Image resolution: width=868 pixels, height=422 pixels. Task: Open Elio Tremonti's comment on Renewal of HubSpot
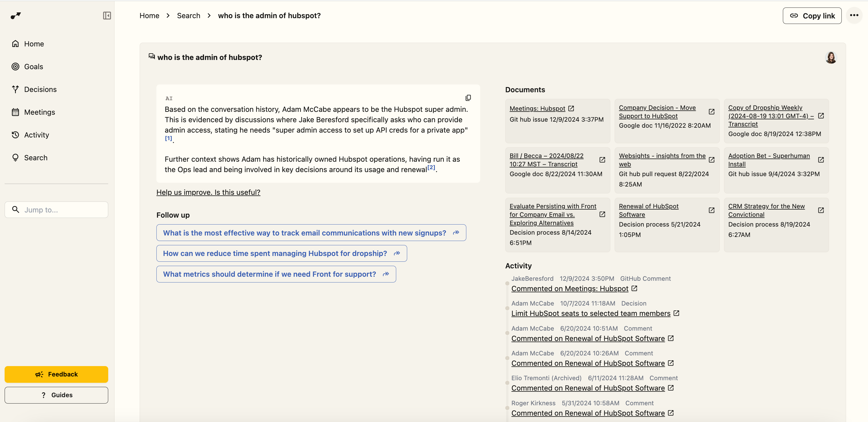588,388
